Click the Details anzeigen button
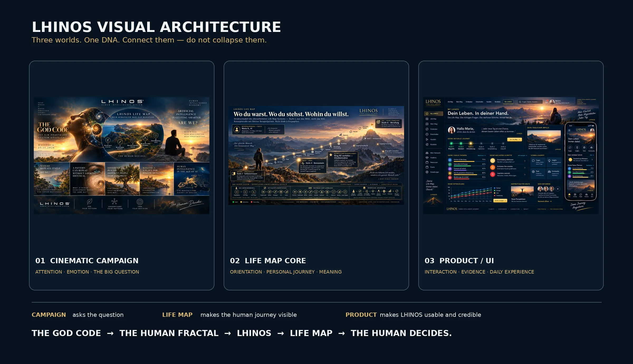Viewport: 633px width, 364px height. point(500,201)
